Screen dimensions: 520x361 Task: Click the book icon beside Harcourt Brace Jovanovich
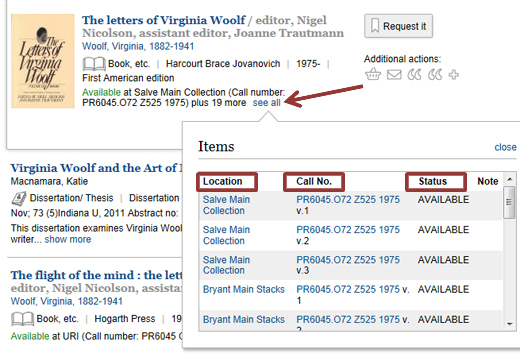coord(94,64)
